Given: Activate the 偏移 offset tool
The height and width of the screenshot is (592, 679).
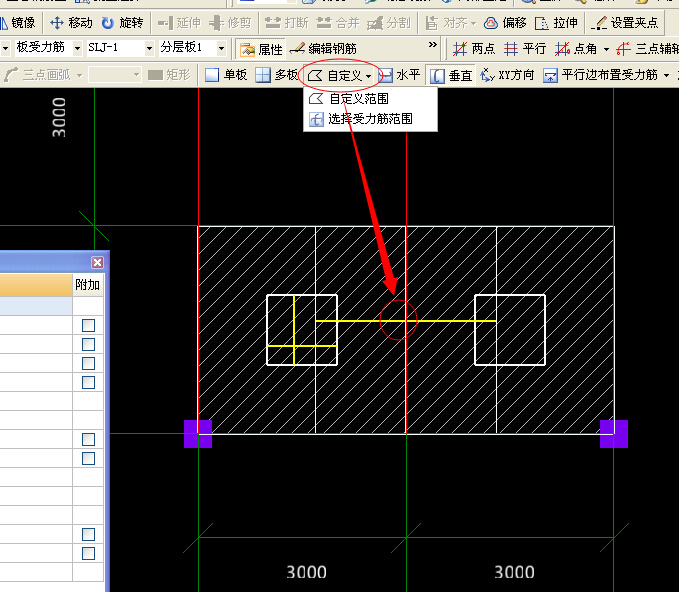Looking at the screenshot, I should (x=505, y=23).
